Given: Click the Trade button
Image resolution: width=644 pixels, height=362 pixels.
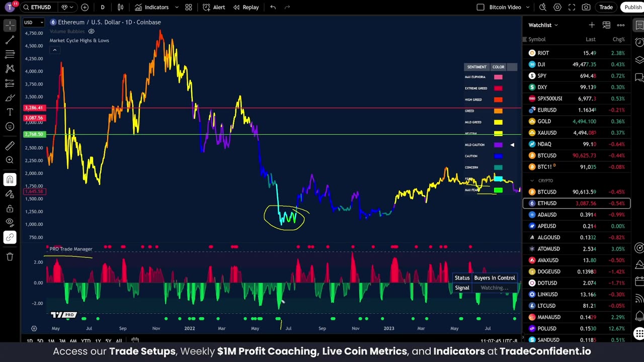Looking at the screenshot, I should click(606, 7).
